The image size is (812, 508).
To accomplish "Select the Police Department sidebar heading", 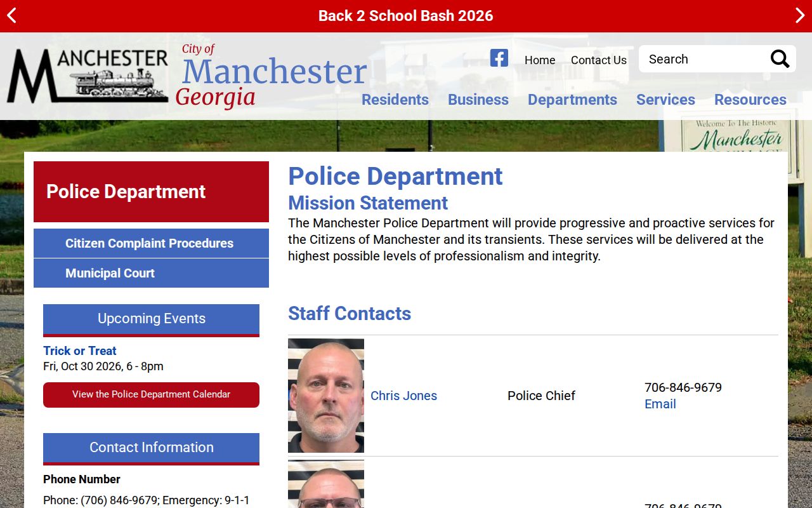I will 151,192.
